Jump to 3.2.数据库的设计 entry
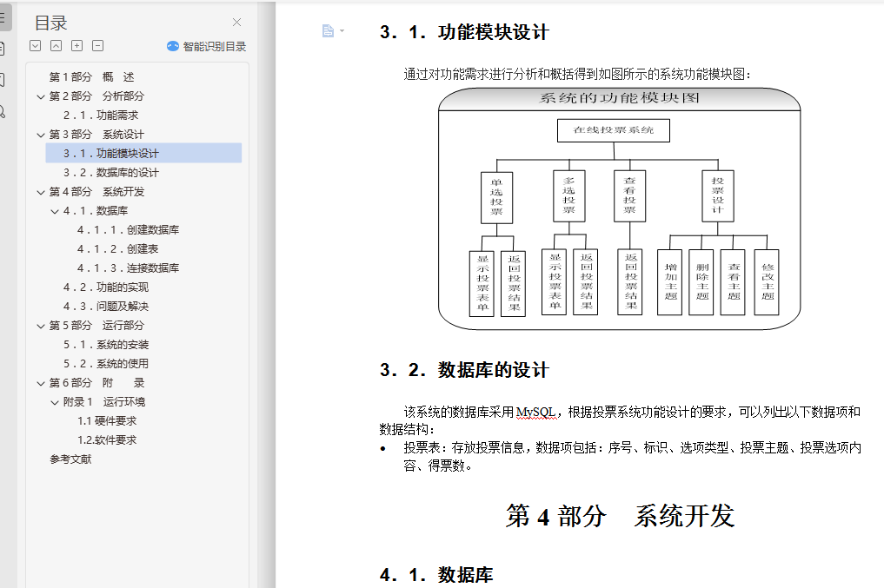This screenshot has height=588, width=884. [x=111, y=172]
